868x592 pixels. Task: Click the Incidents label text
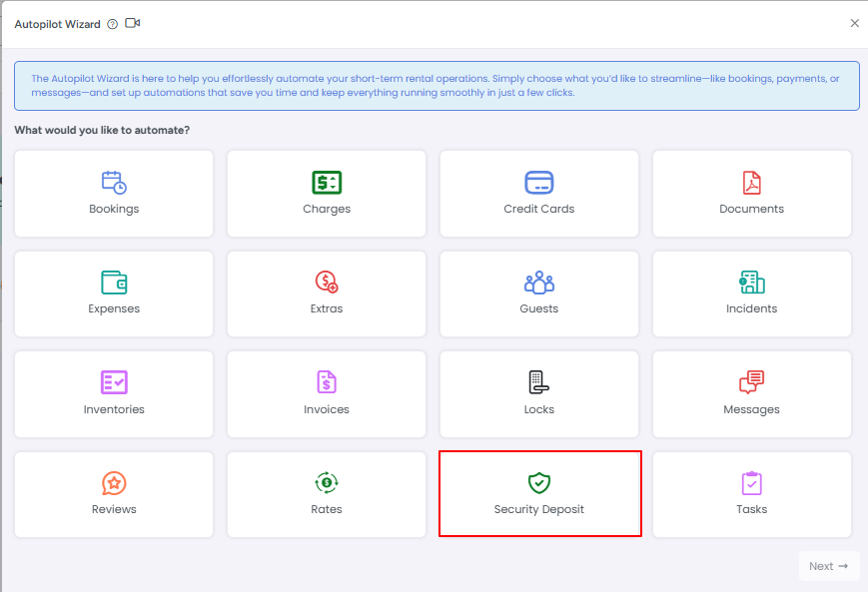click(752, 308)
